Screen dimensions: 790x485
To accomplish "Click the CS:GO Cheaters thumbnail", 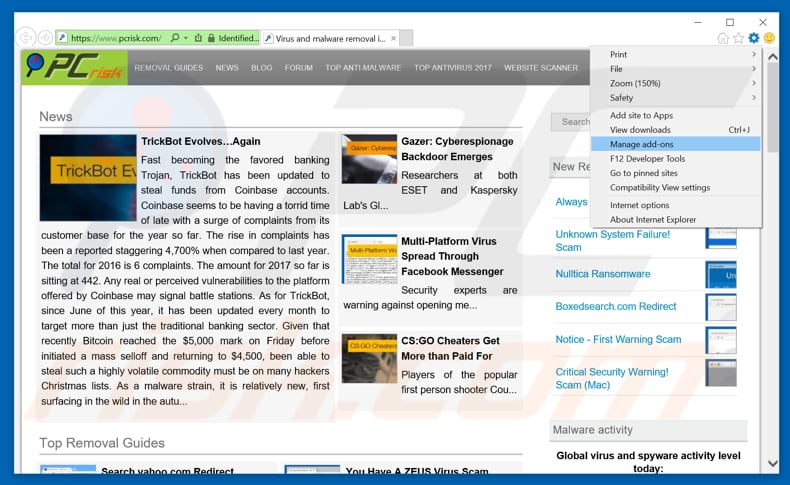I will pyautogui.click(x=369, y=359).
